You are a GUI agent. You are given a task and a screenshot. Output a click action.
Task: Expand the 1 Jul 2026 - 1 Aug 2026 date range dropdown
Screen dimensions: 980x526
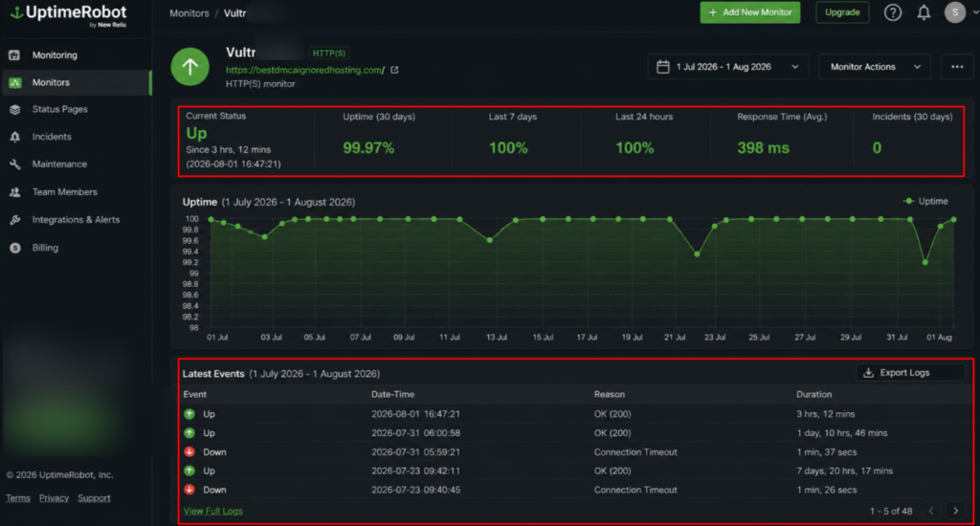tap(728, 67)
